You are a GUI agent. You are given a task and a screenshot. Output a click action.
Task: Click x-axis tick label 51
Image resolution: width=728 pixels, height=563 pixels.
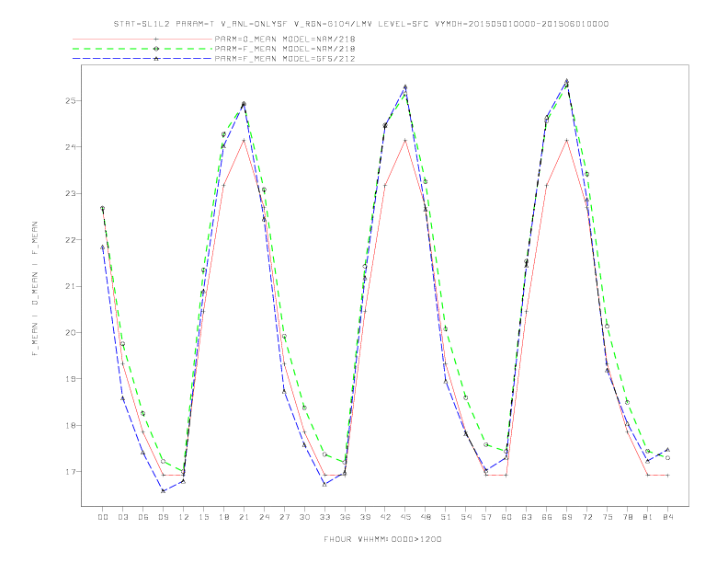[446, 517]
